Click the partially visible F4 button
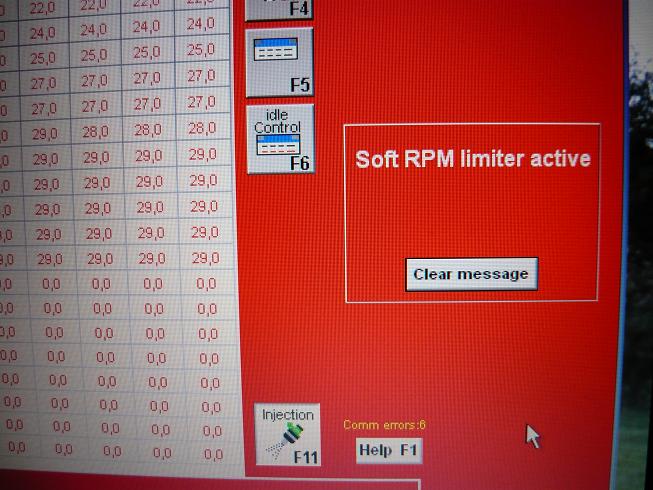The image size is (653, 490). tap(279, 10)
